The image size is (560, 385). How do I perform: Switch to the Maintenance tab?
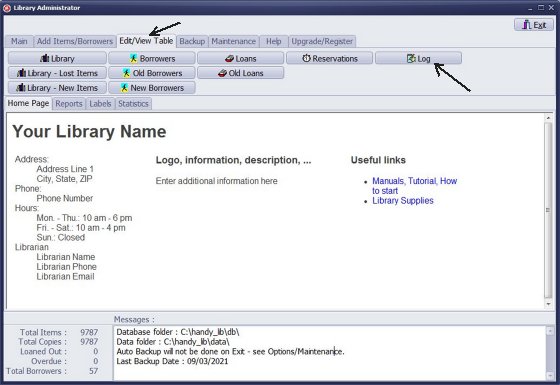(234, 41)
